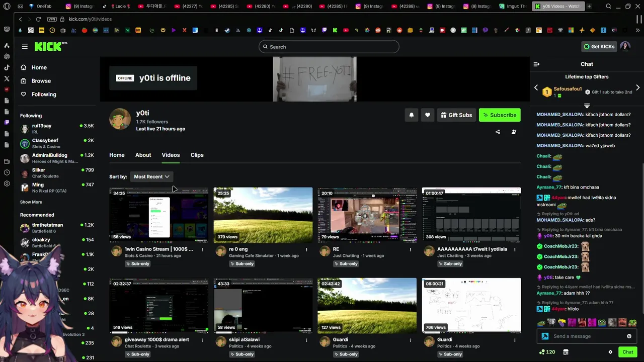Image resolution: width=644 pixels, height=362 pixels.
Task: Click the user avatar at top right
Action: pos(625,47)
